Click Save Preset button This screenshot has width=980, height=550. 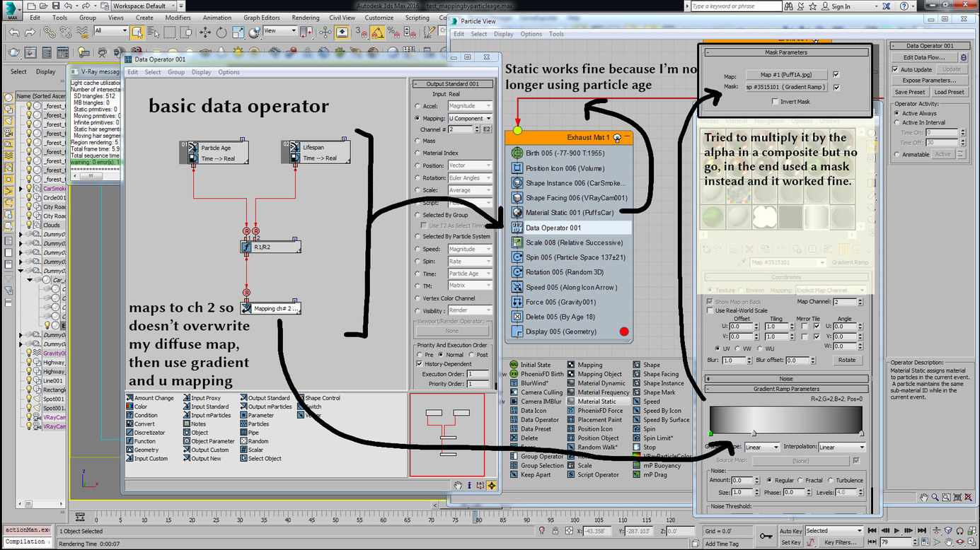click(910, 92)
